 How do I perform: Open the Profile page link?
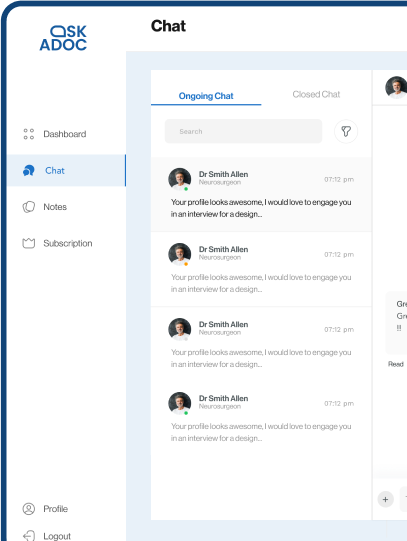56,509
